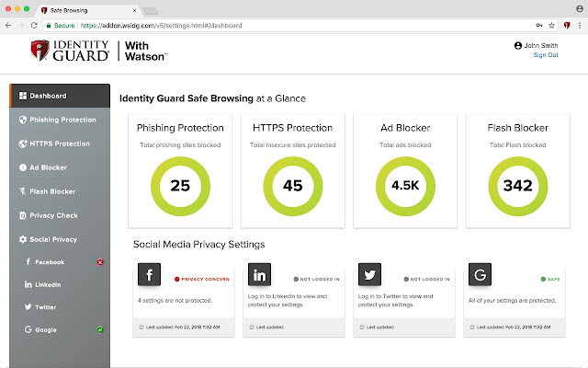This screenshot has height=368, width=588.
Task: Click the Sign Out link
Action: [x=545, y=55]
